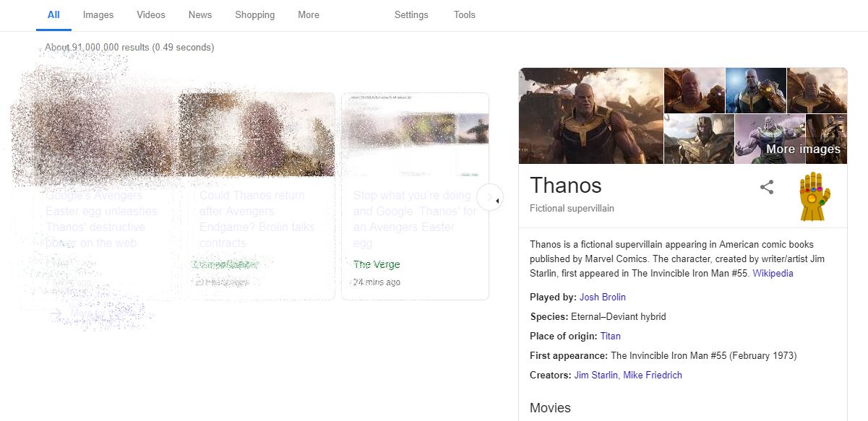Open the Settings dropdown
The width and height of the screenshot is (868, 421).
coord(411,14)
